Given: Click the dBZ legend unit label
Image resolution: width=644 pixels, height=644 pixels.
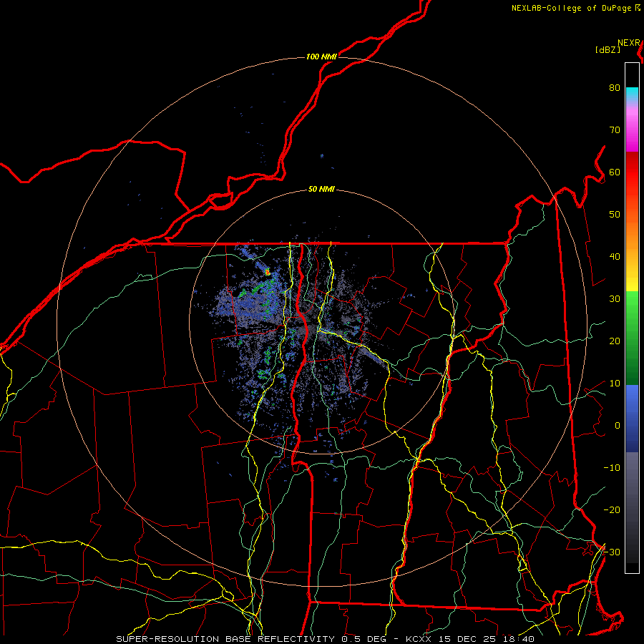Looking at the screenshot, I should pyautogui.click(x=608, y=50).
